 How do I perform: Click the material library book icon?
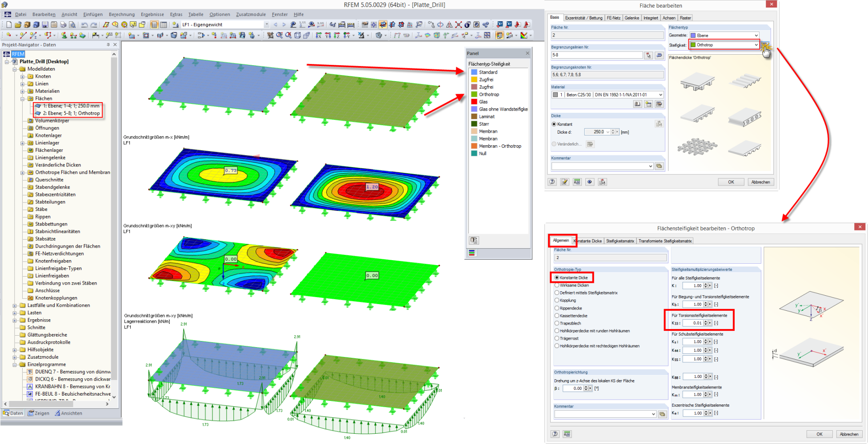coord(637,104)
